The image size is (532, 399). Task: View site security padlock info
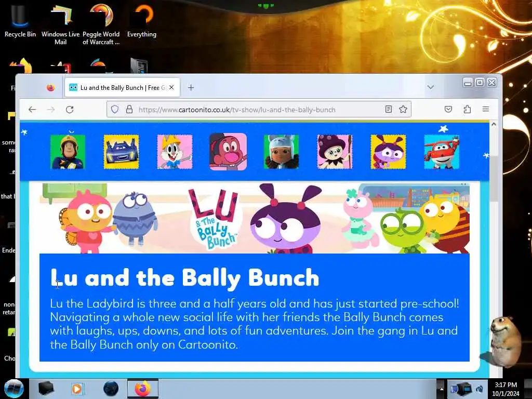pyautogui.click(x=129, y=109)
